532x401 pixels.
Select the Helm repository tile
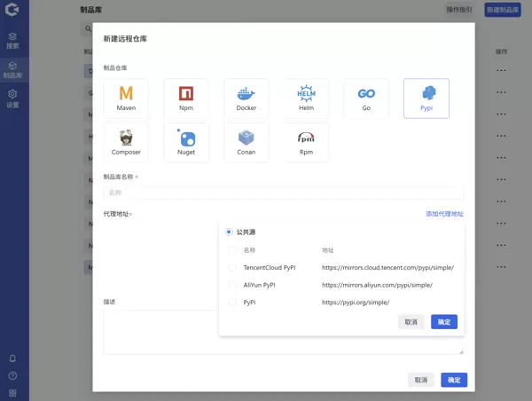[306, 98]
